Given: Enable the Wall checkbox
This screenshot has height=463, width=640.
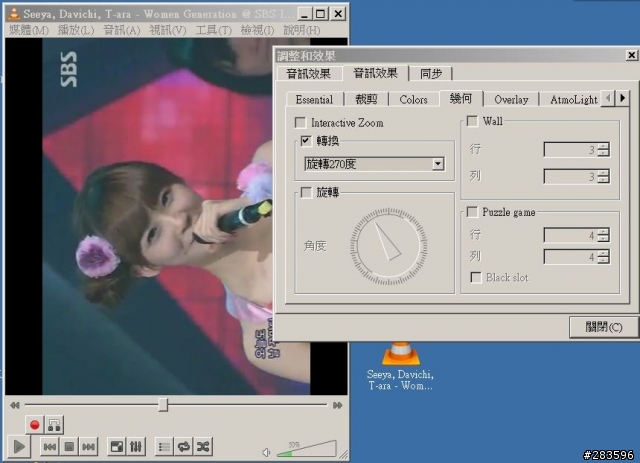Looking at the screenshot, I should 472,121.
